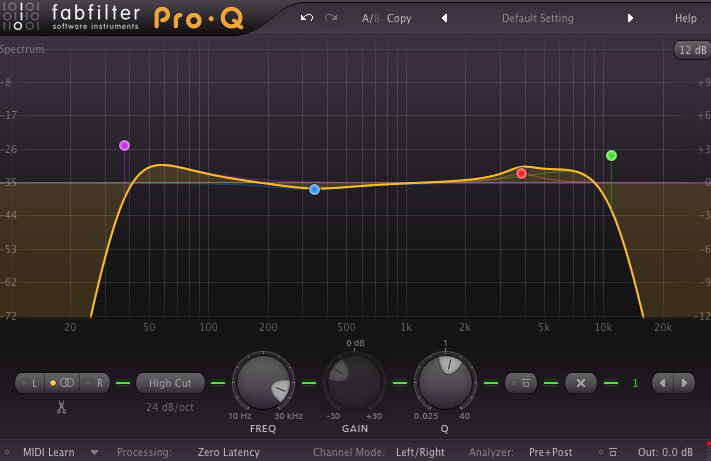Click the Q knob

pos(445,383)
